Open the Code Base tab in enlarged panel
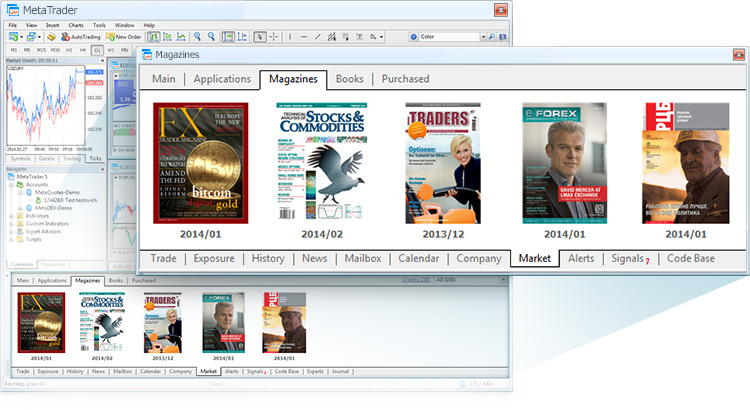This screenshot has height=410, width=750. tap(691, 258)
